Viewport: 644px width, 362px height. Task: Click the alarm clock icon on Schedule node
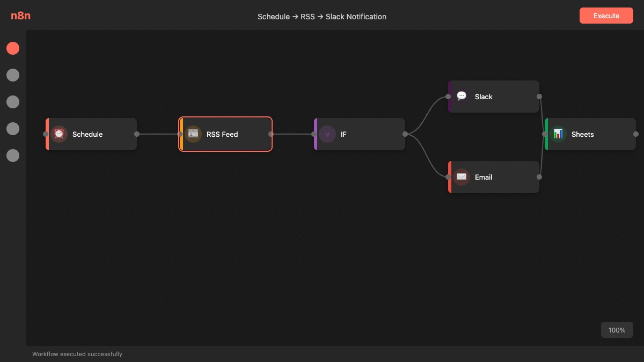59,134
